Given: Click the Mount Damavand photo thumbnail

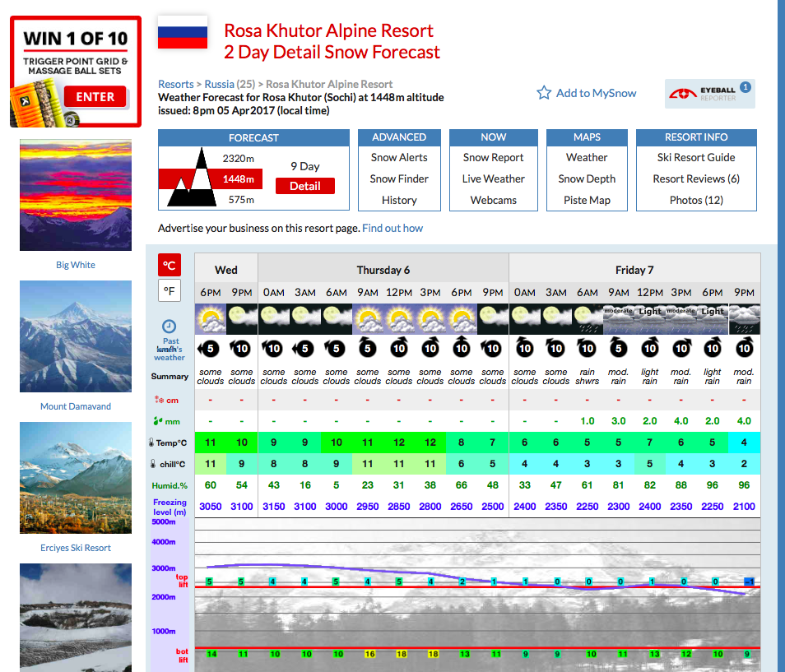Looking at the screenshot, I should point(76,336).
